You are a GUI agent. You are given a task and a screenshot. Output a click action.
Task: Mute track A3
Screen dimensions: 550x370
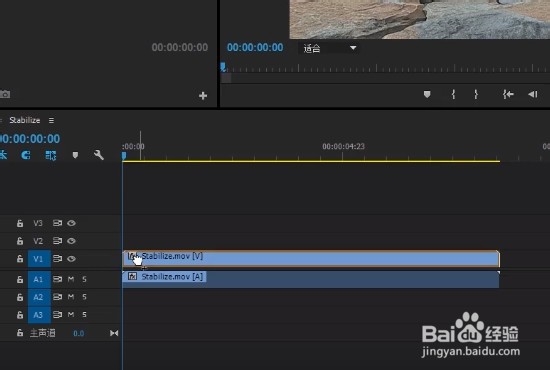pyautogui.click(x=71, y=314)
